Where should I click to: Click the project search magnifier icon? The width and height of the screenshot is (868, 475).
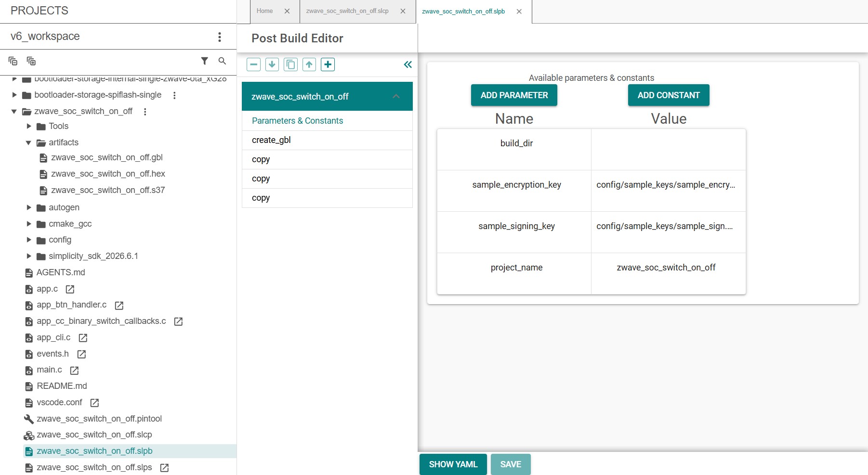pyautogui.click(x=222, y=61)
